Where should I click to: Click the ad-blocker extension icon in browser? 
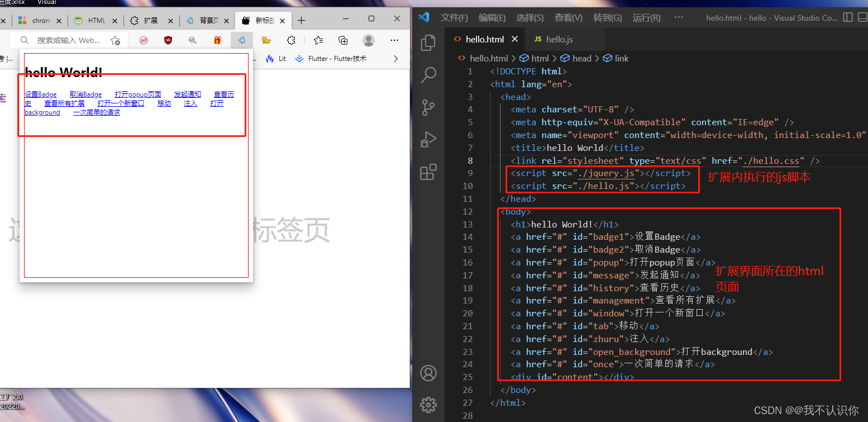(x=144, y=40)
